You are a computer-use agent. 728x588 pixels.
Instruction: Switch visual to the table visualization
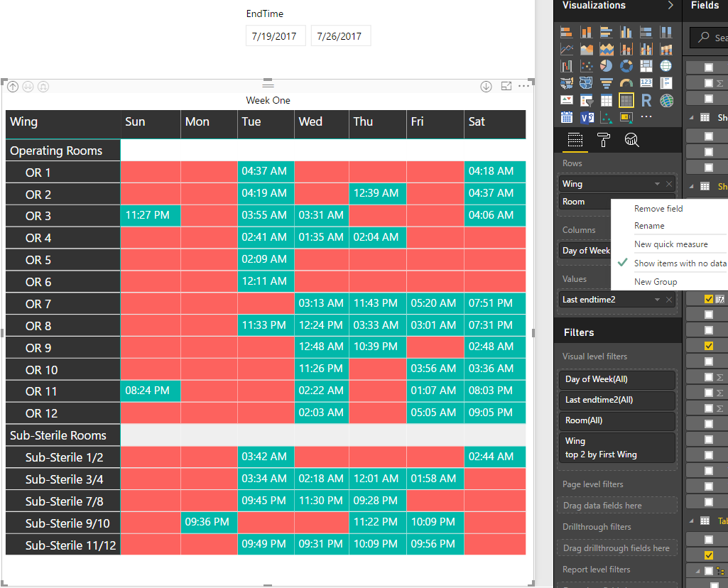[606, 100]
